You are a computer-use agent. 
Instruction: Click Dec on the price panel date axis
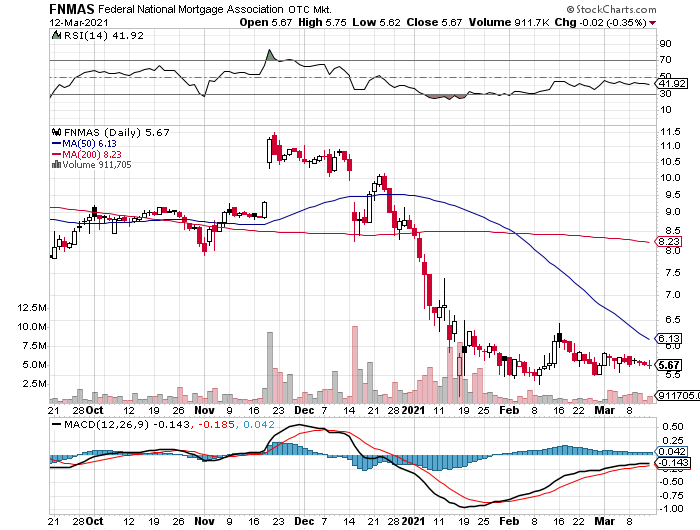pyautogui.click(x=304, y=410)
